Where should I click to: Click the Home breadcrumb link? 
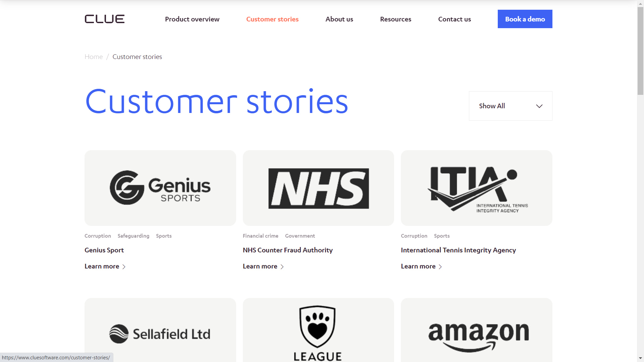(94, 57)
